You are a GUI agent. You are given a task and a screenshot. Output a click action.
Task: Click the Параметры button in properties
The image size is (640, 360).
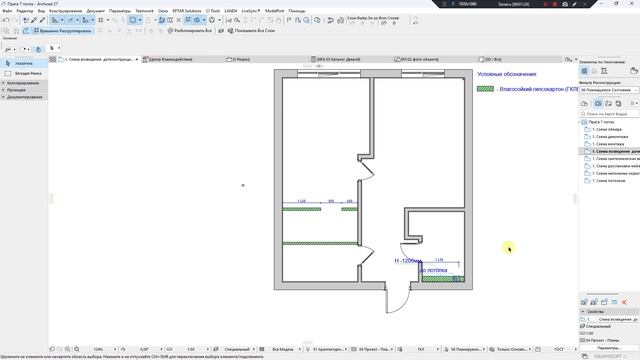[x=609, y=348]
